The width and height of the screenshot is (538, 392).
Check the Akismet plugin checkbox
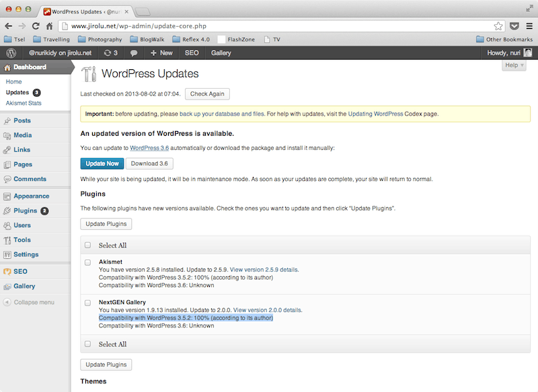click(x=87, y=262)
